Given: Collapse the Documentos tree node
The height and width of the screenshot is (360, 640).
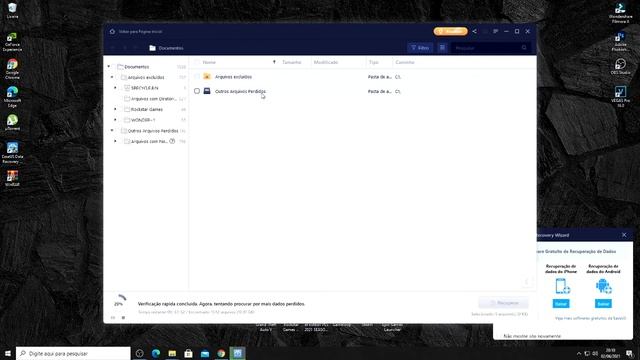Looking at the screenshot, I should pos(109,67).
